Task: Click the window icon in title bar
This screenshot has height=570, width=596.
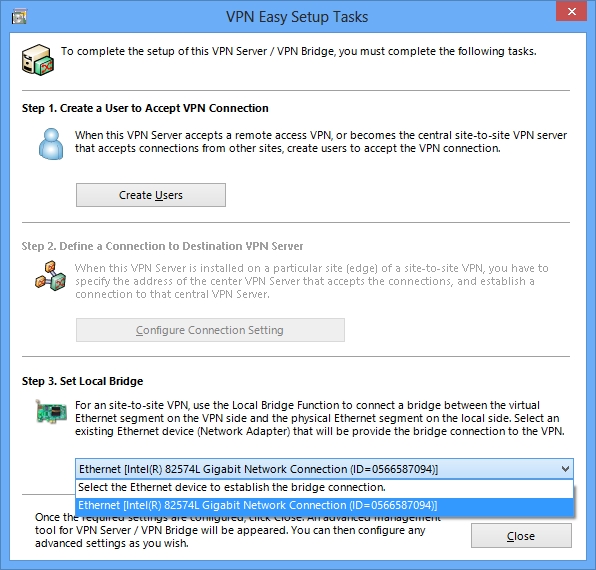Action: (x=19, y=17)
